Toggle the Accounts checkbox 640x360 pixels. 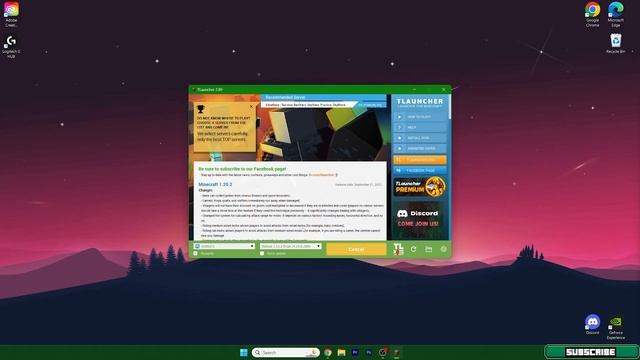pos(196,253)
